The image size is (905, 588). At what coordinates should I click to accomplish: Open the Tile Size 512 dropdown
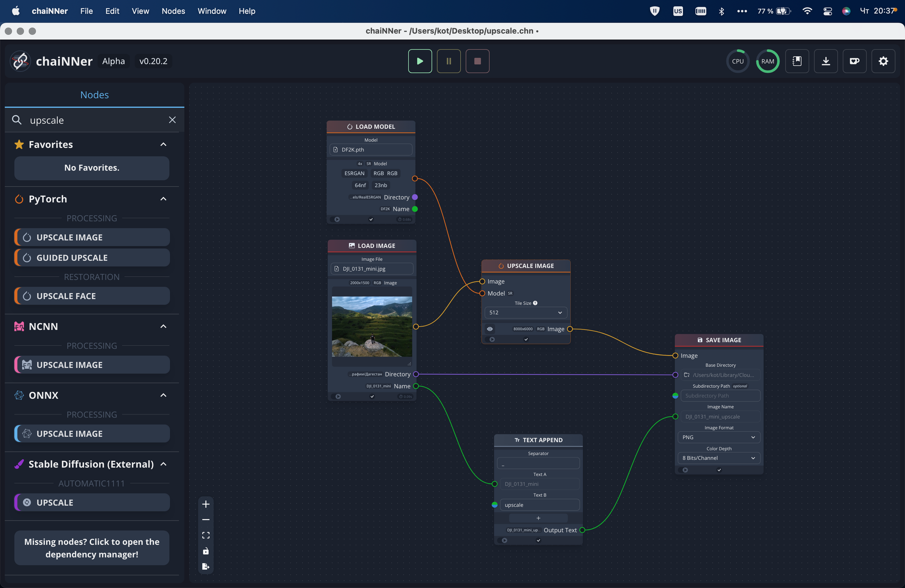[x=526, y=312]
